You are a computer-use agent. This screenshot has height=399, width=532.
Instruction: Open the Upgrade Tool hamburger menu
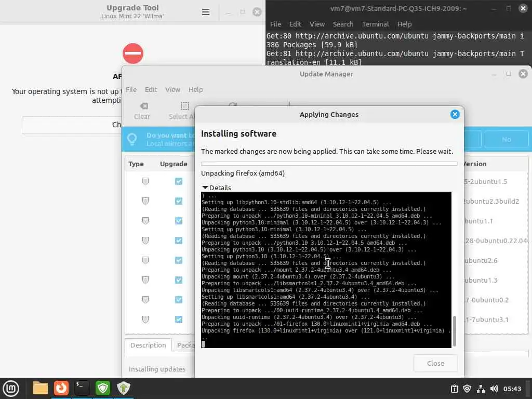(x=206, y=12)
